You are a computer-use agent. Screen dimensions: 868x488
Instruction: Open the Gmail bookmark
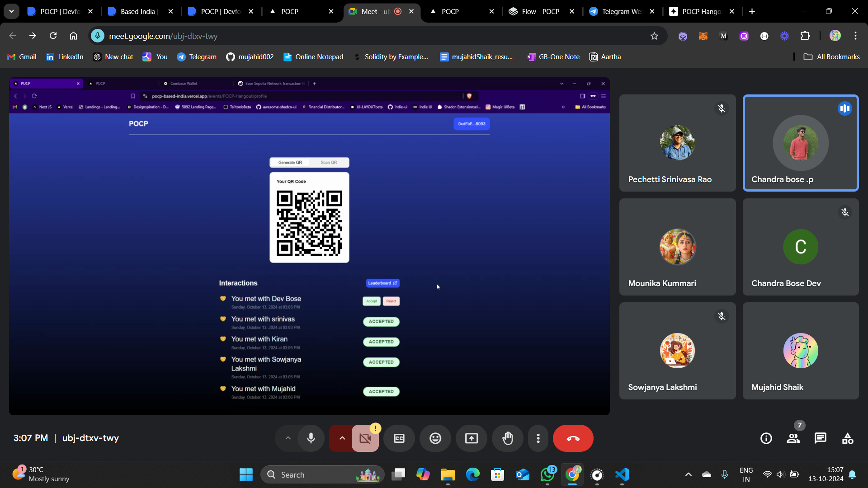click(x=22, y=57)
